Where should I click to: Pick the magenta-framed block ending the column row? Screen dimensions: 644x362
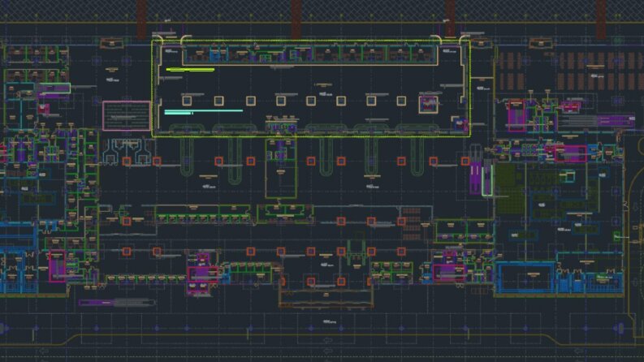pyautogui.click(x=428, y=104)
